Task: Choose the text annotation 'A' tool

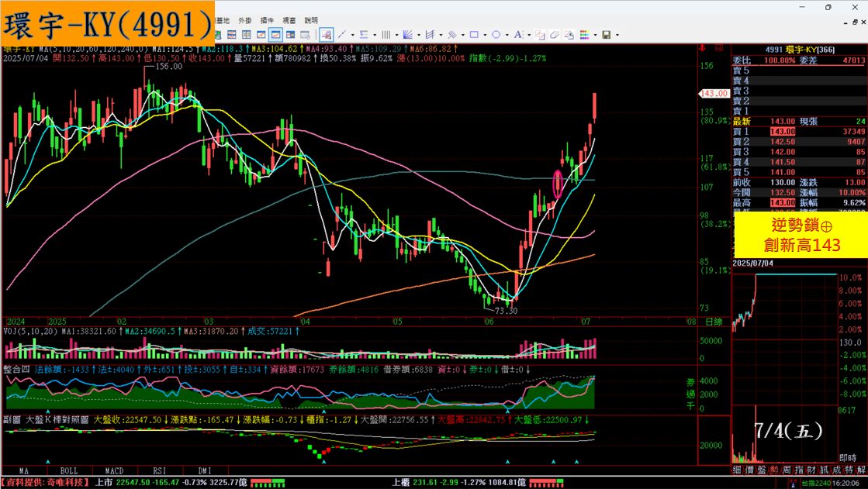Action: [x=517, y=35]
